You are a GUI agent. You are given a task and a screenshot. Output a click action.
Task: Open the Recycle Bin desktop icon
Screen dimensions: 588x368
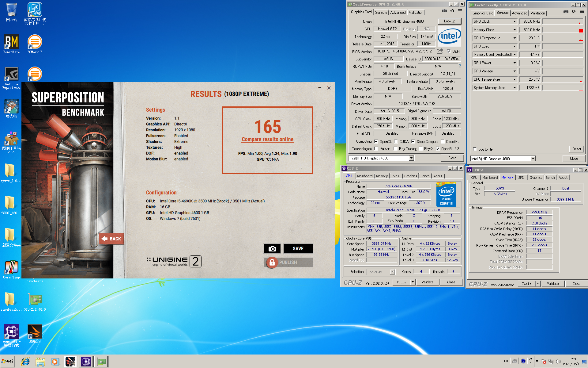[x=11, y=12]
